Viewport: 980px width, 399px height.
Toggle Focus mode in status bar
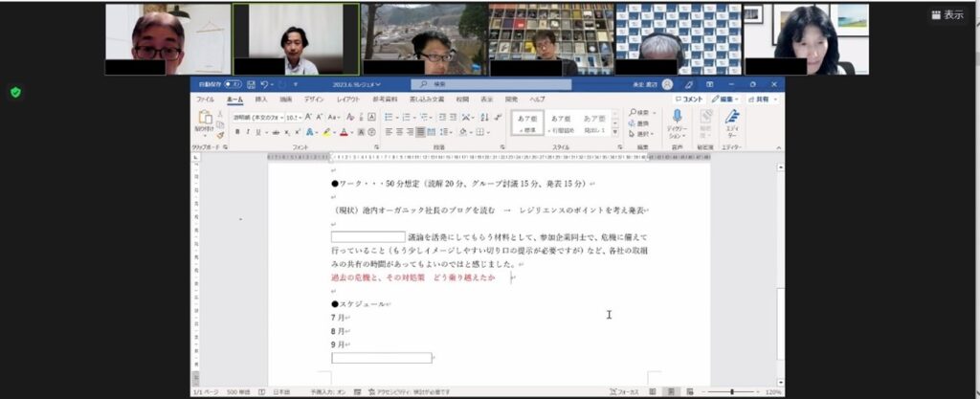tap(624, 391)
